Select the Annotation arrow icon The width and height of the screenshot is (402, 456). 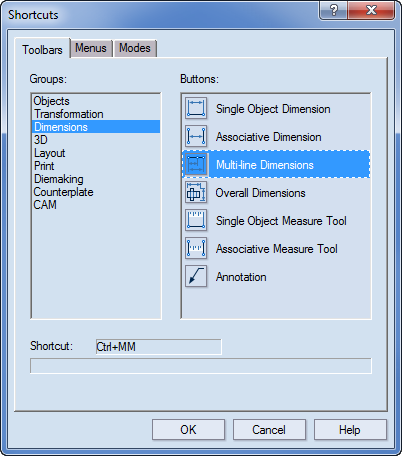(x=196, y=276)
